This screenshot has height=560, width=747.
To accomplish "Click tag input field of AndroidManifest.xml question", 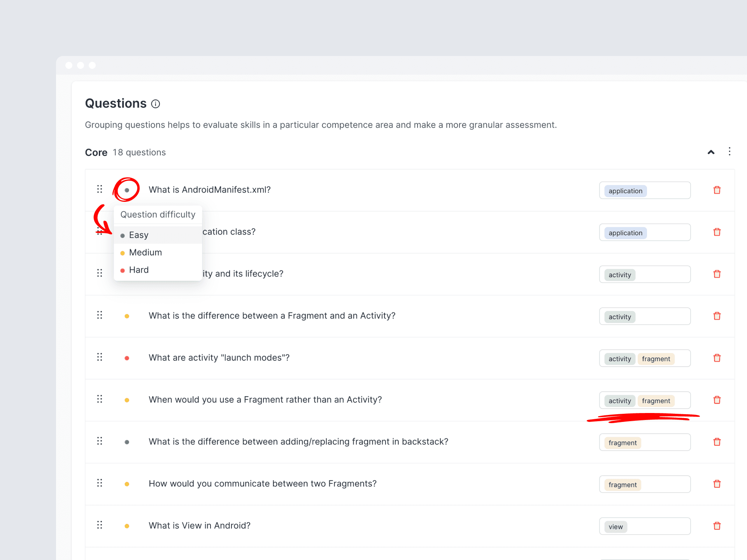I will pyautogui.click(x=668, y=191).
